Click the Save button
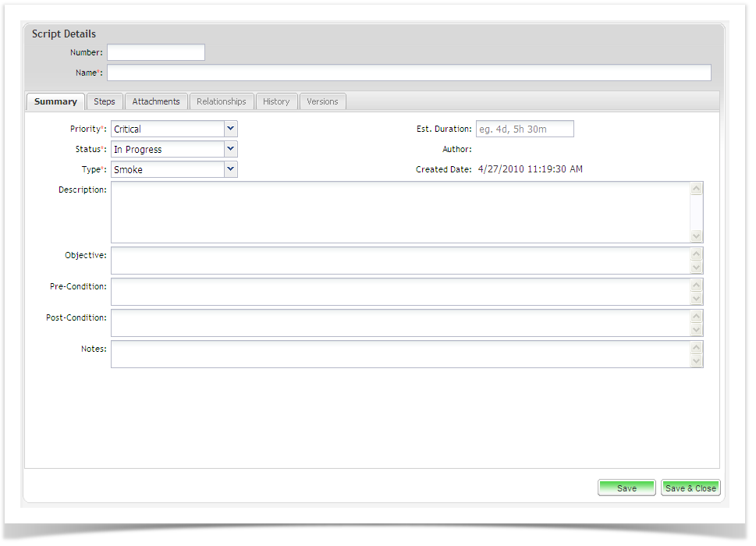 tap(626, 488)
